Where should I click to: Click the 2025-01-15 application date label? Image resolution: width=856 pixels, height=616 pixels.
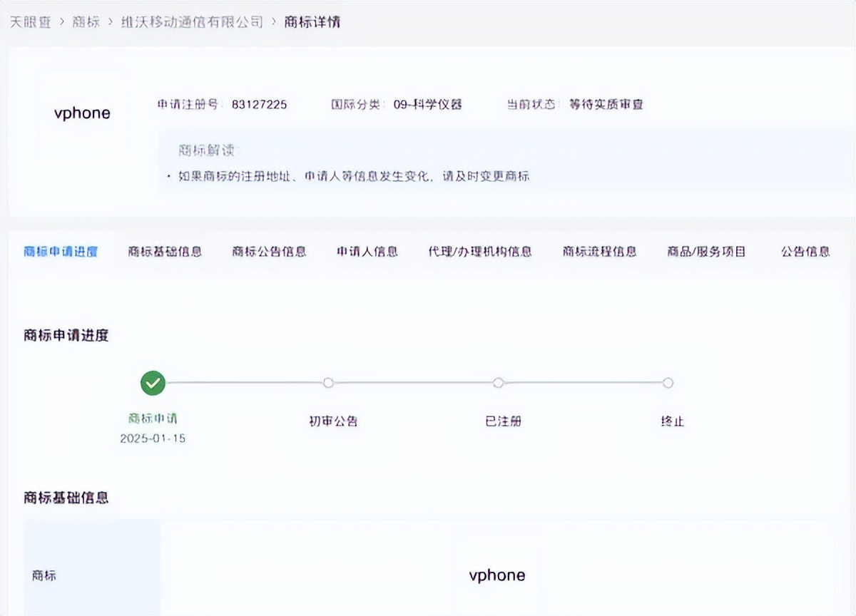153,438
